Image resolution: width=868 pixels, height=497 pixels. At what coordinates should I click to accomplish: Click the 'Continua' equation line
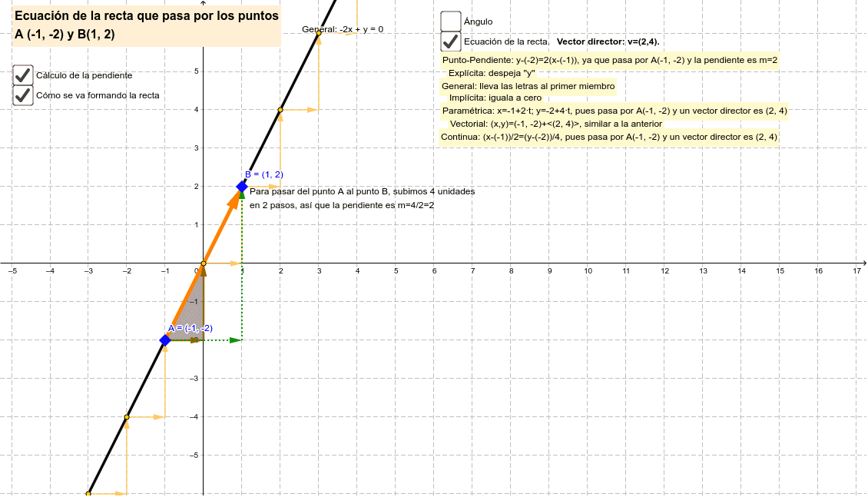coord(609,137)
